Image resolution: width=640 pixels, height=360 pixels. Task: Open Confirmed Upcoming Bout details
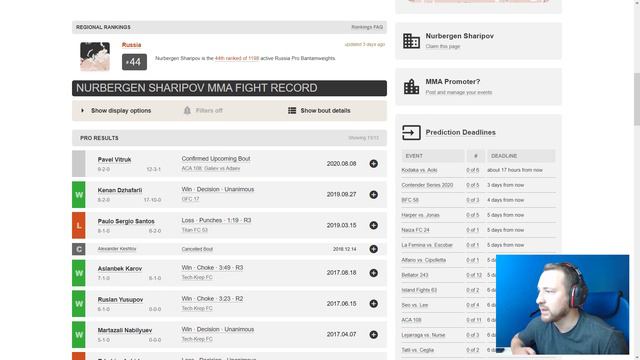[x=216, y=159]
